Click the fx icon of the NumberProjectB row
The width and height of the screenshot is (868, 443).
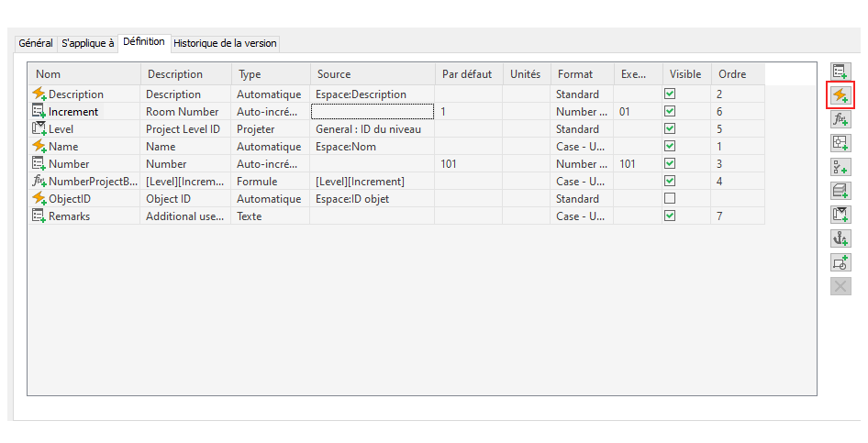[39, 182]
